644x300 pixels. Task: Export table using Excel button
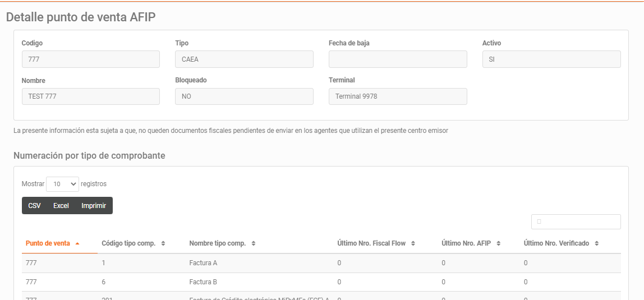coord(61,206)
